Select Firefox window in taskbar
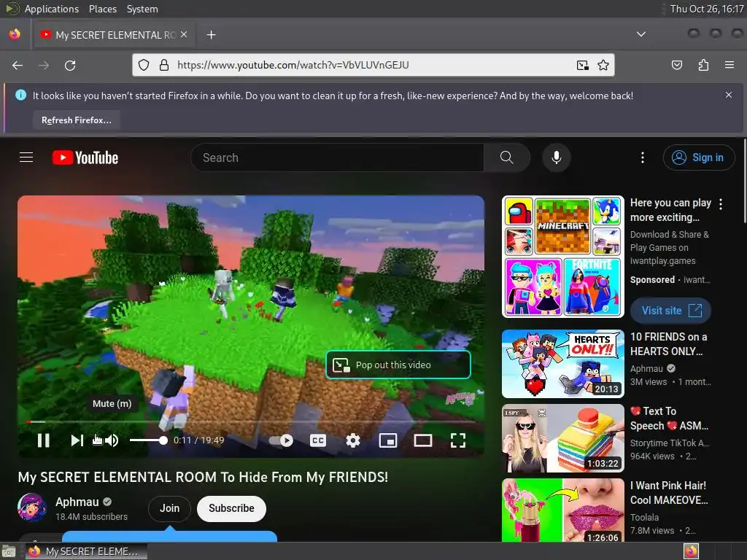This screenshot has height=560, width=747. tap(86, 551)
